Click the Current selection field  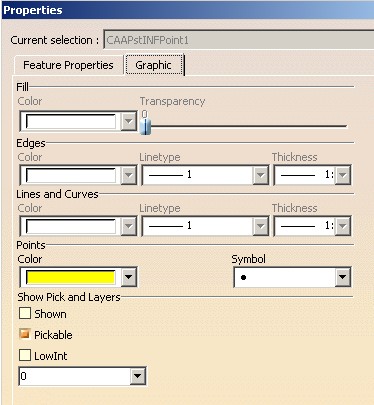[x=238, y=40]
